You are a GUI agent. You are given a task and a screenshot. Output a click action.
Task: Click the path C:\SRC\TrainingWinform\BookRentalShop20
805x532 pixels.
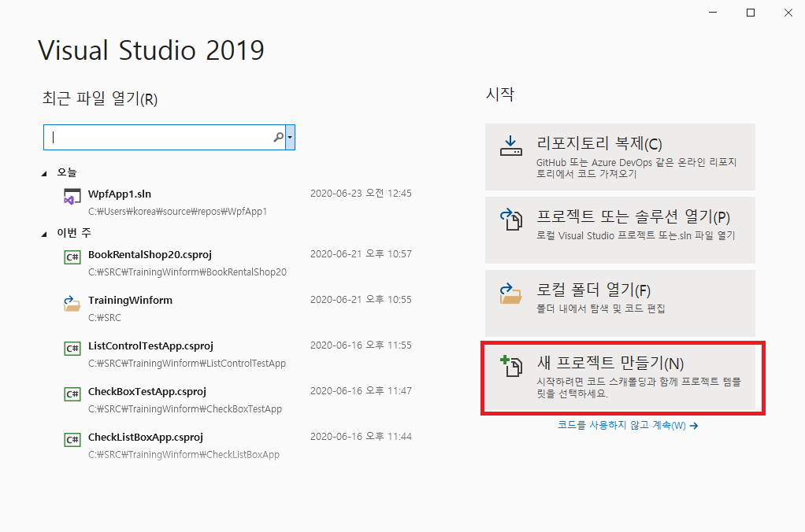point(187,272)
